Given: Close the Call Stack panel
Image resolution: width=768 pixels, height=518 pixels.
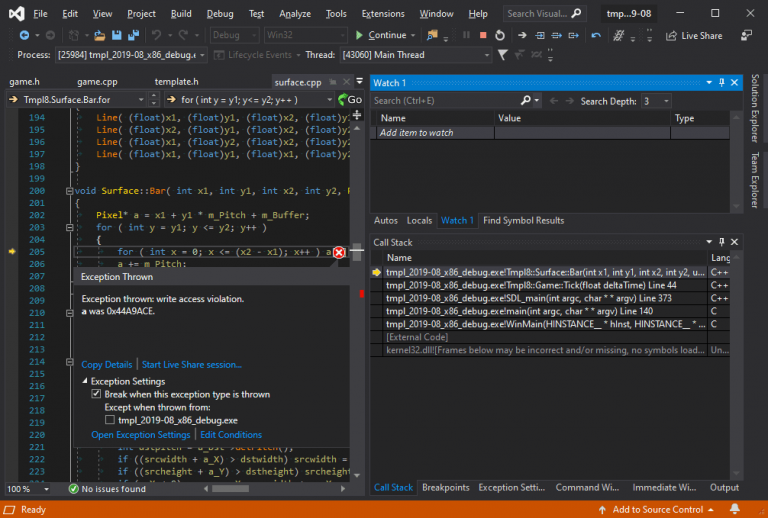Looking at the screenshot, I should pyautogui.click(x=734, y=242).
